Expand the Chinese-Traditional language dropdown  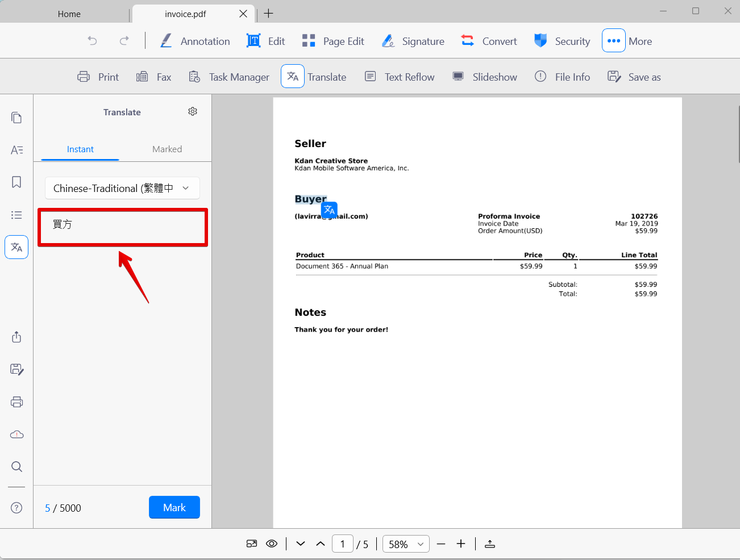pos(122,188)
